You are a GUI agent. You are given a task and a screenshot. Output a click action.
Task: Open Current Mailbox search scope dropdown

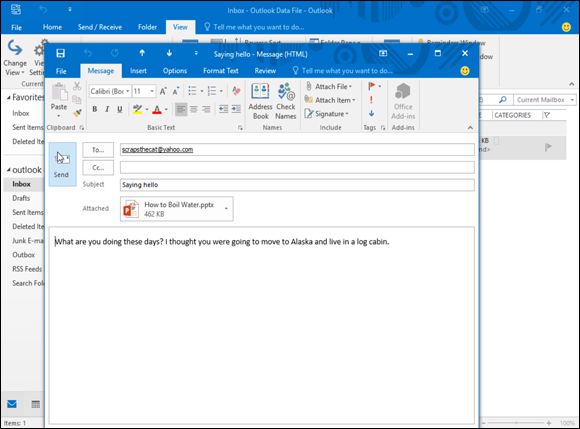[x=572, y=100]
